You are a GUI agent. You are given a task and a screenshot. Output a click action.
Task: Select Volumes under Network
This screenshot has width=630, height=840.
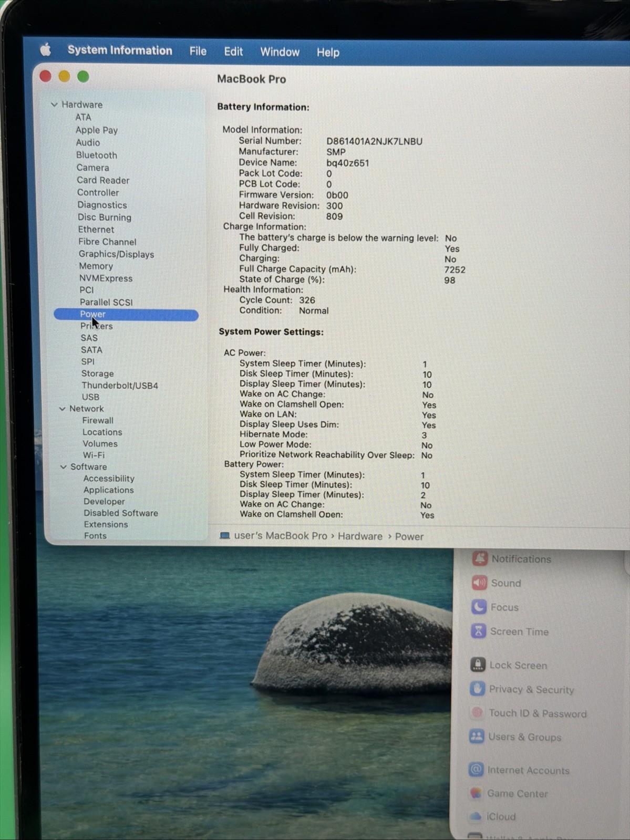pyautogui.click(x=100, y=443)
